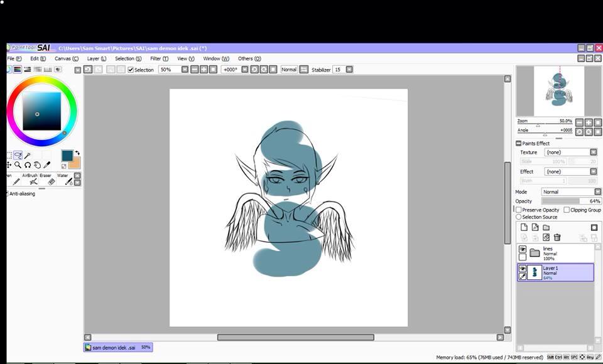The image size is (603, 364).
Task: Hide the lines folder layer
Action: coord(522,249)
